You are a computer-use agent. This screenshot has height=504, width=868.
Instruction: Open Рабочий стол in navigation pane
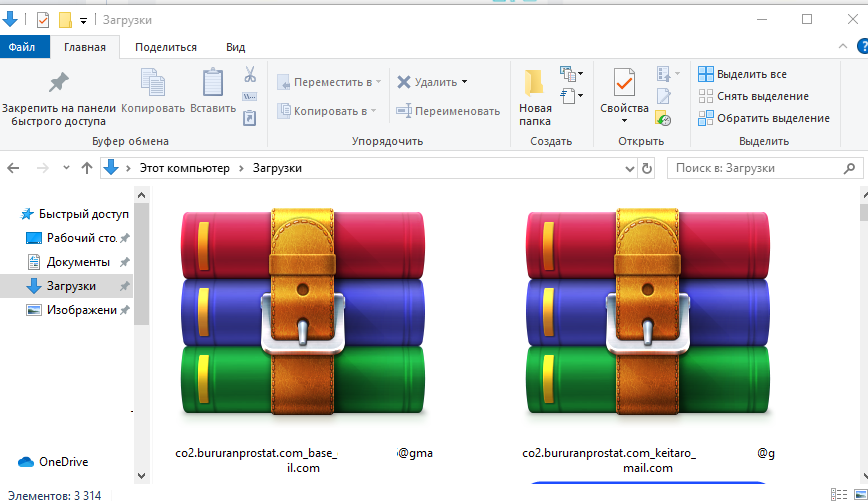tap(78, 238)
